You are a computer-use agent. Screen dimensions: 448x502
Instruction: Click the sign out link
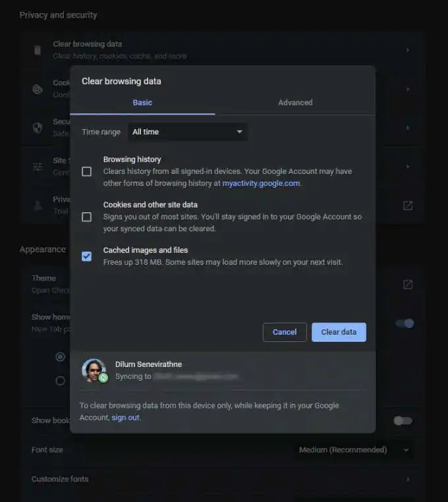[x=125, y=418]
